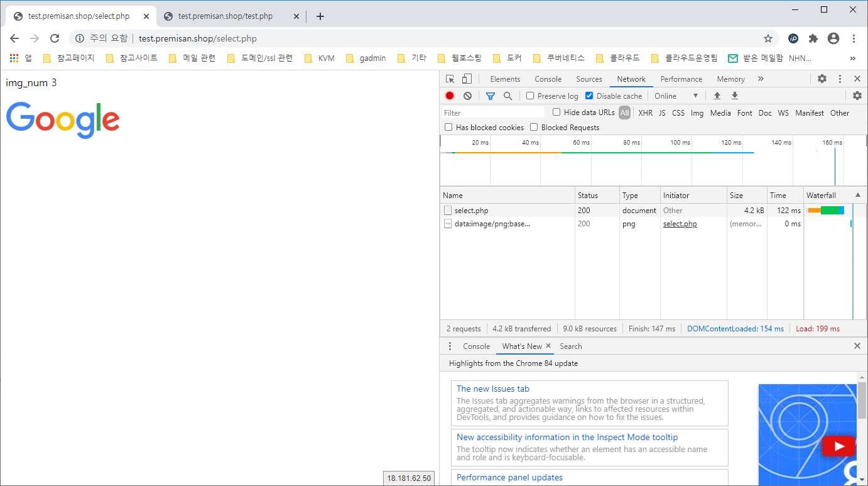Reload the current page
The height and width of the screenshot is (486, 868).
55,38
